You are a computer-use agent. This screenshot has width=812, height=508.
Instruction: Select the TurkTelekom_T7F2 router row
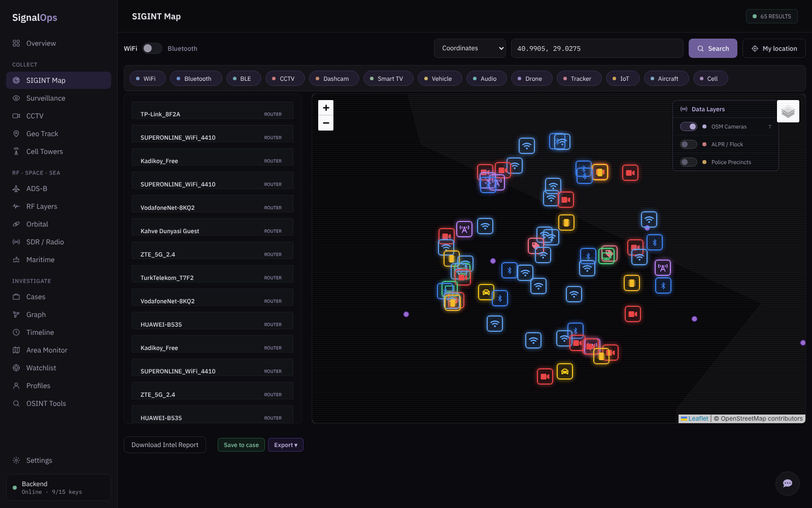213,274
